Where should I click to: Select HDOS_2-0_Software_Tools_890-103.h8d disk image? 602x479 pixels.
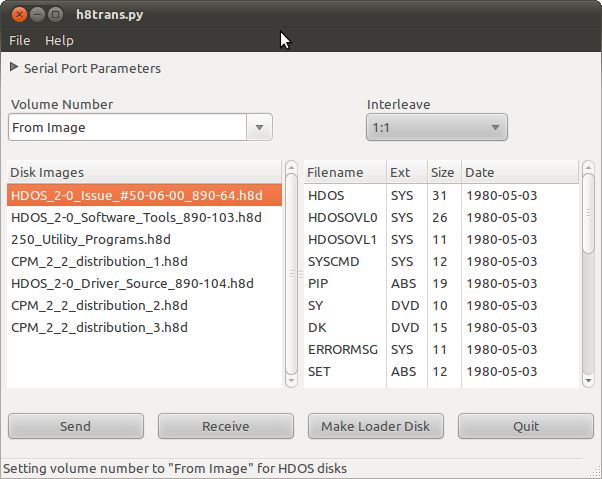tap(136, 217)
